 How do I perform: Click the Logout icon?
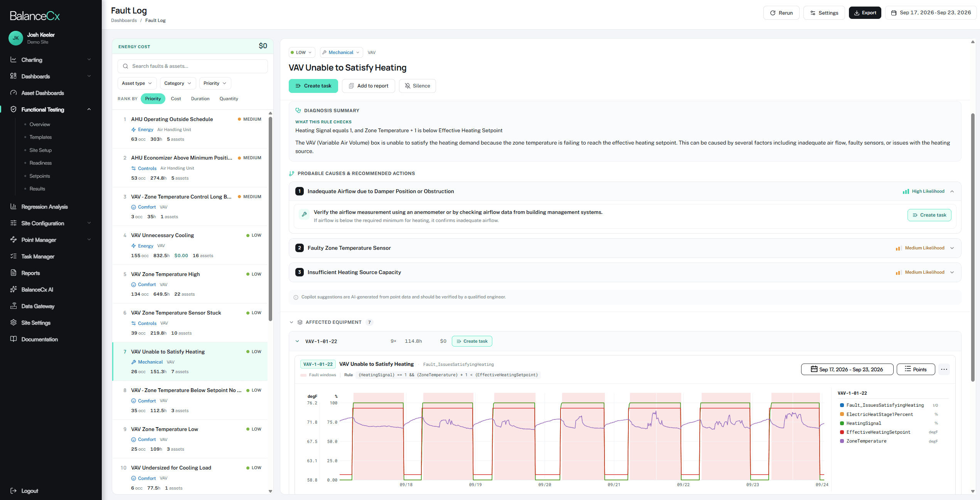pos(13,491)
